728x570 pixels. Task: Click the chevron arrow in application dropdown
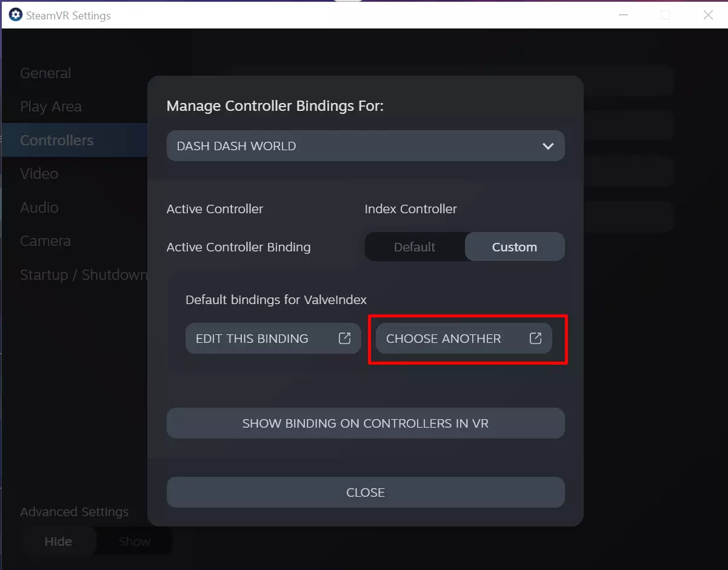point(548,147)
